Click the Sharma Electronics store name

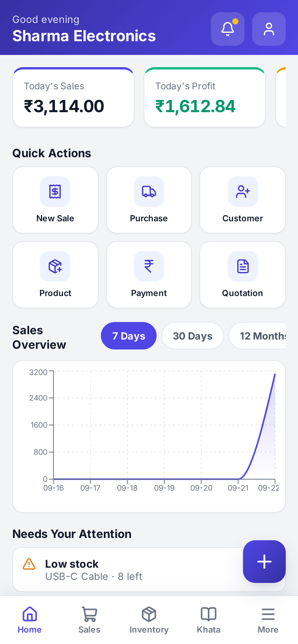pos(84,36)
